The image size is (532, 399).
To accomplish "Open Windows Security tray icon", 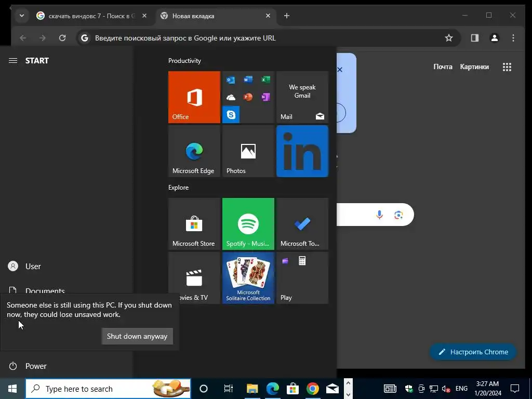I will 409,389.
